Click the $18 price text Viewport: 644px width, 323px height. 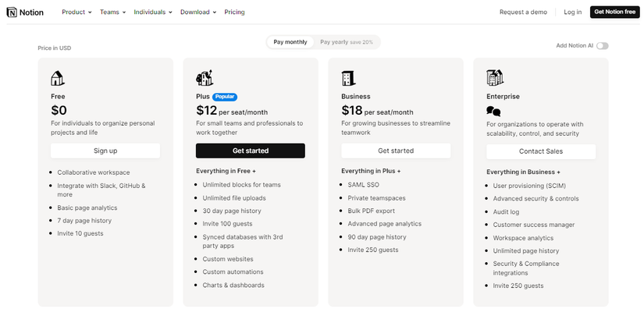pyautogui.click(x=352, y=111)
